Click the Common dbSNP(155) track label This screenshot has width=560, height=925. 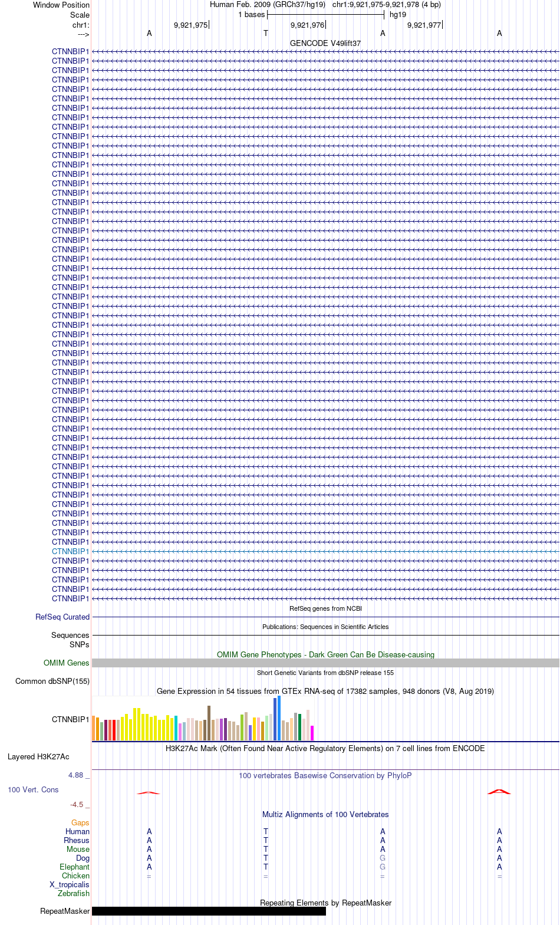(x=52, y=681)
